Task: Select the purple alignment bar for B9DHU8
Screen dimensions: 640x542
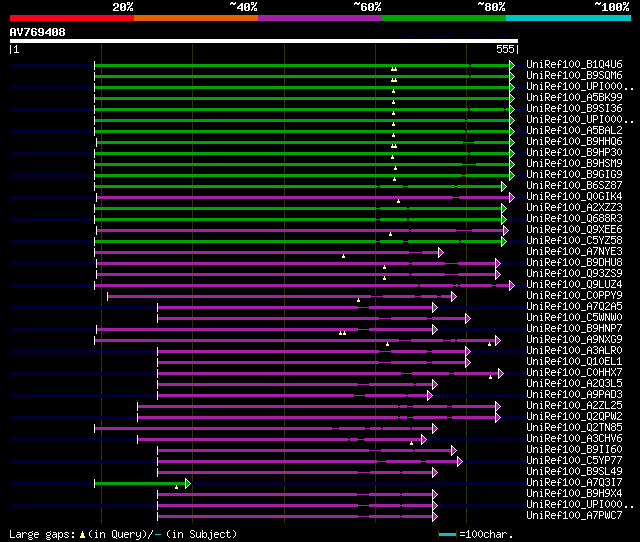Action: tap(296, 264)
